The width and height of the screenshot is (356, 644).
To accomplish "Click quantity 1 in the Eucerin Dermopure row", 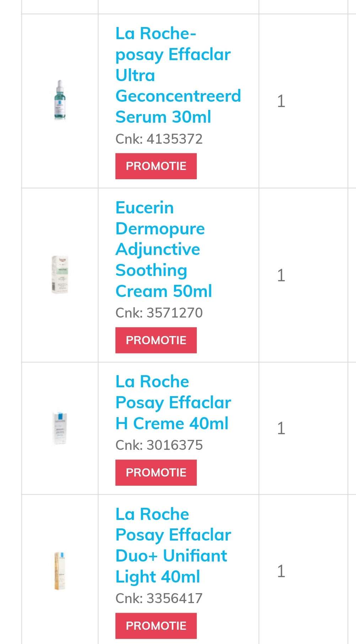I will pos(281,276).
